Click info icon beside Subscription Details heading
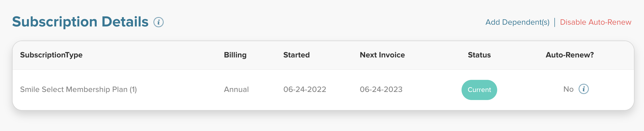Image resolution: width=644 pixels, height=131 pixels. pyautogui.click(x=159, y=22)
